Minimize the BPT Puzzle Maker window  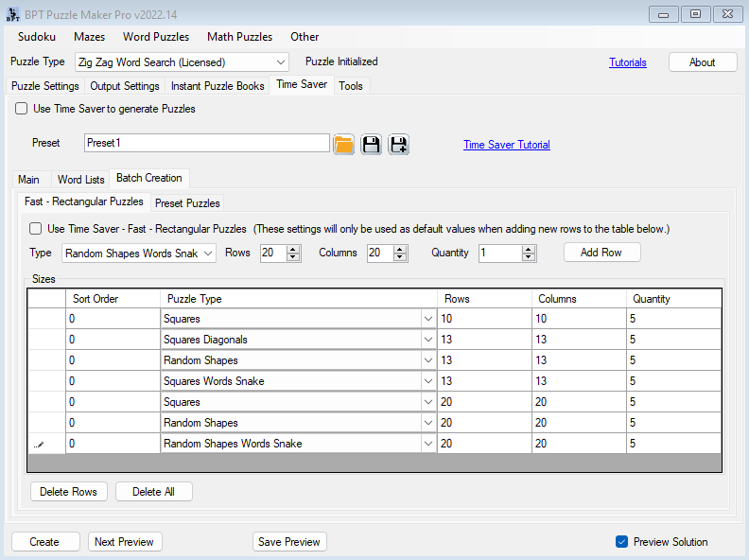(x=664, y=14)
